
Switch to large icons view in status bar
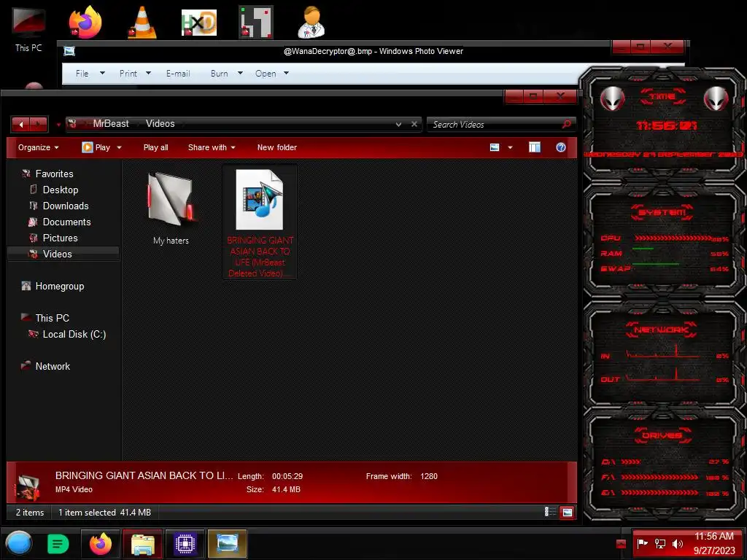click(x=567, y=513)
